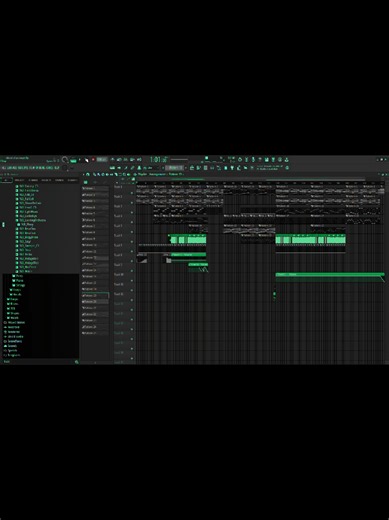
Task: Select the playlist Slice tool
Action: coord(115,174)
